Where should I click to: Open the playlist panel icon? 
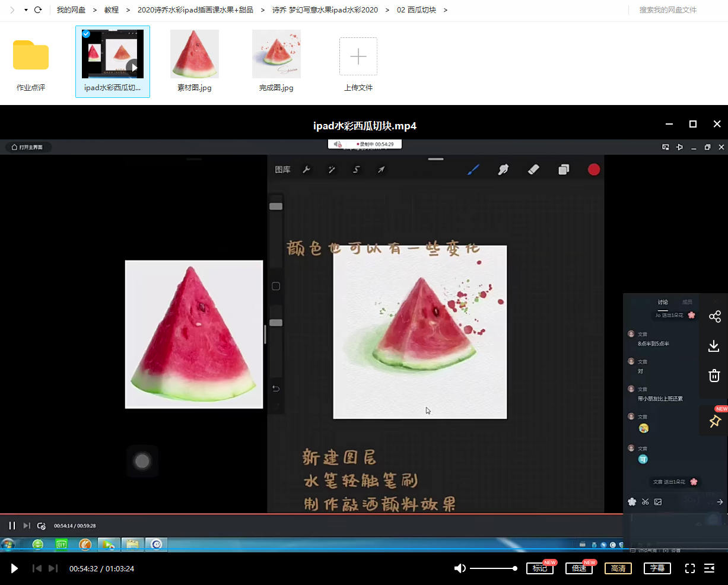pos(709,568)
